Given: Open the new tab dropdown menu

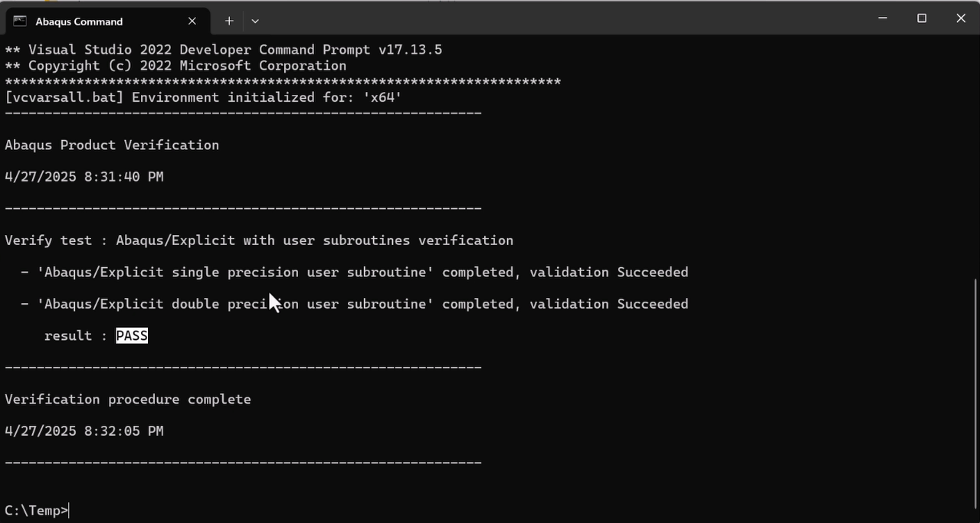Looking at the screenshot, I should click(255, 21).
